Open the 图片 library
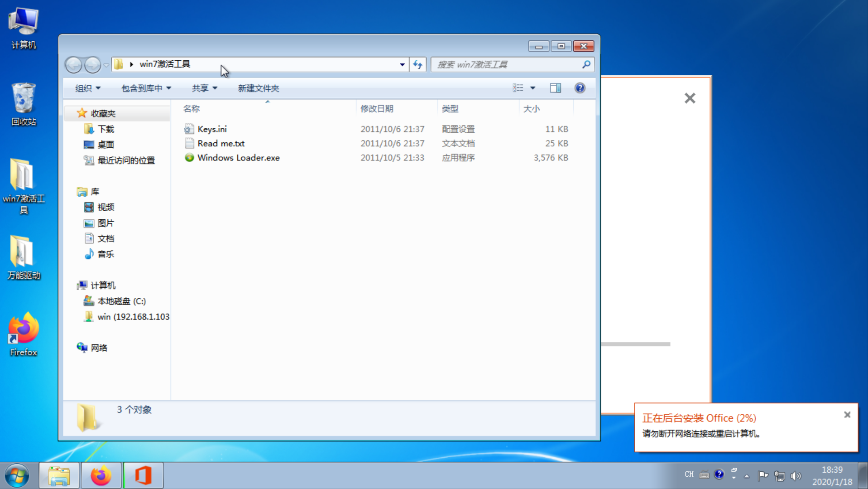 point(106,223)
